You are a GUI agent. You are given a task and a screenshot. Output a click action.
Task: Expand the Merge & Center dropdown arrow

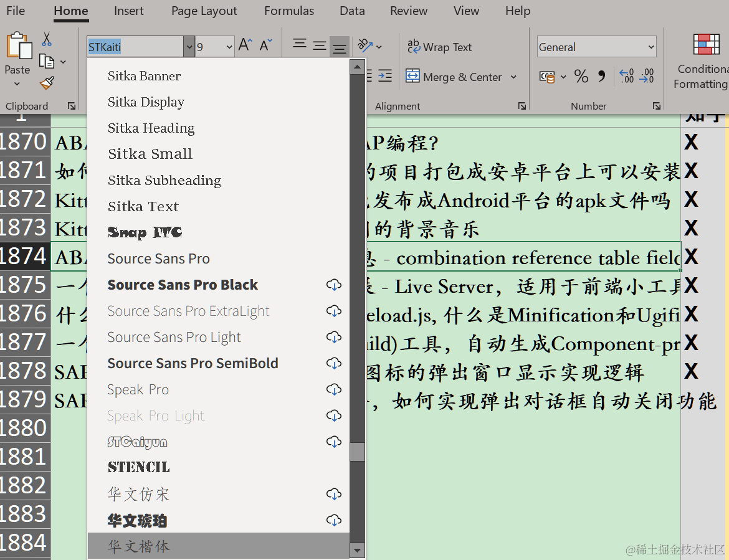pyautogui.click(x=513, y=77)
